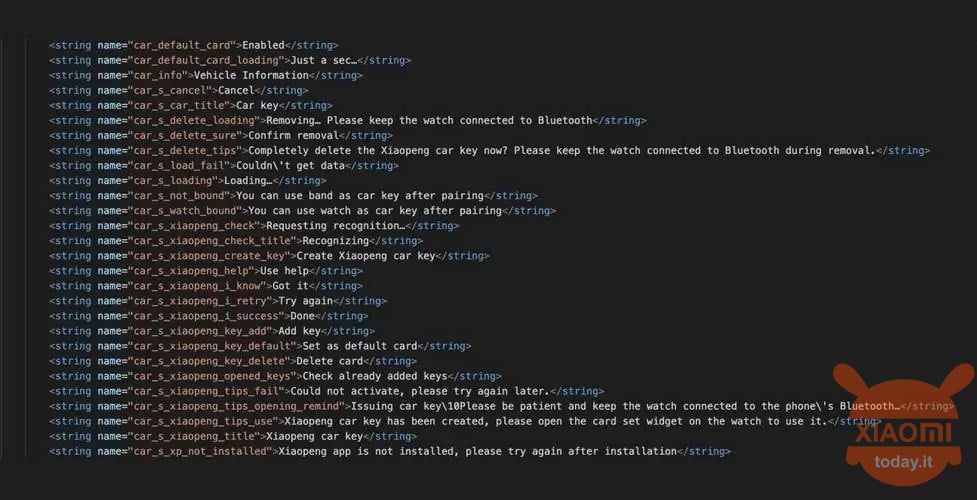The image size is (977, 500).
Task: Click the 'Got it' string value
Action: pos(290,286)
